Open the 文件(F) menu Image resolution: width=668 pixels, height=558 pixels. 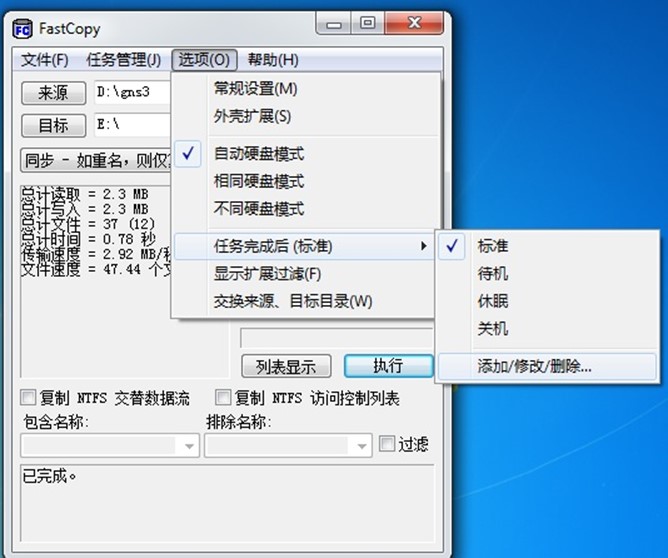pyautogui.click(x=45, y=60)
